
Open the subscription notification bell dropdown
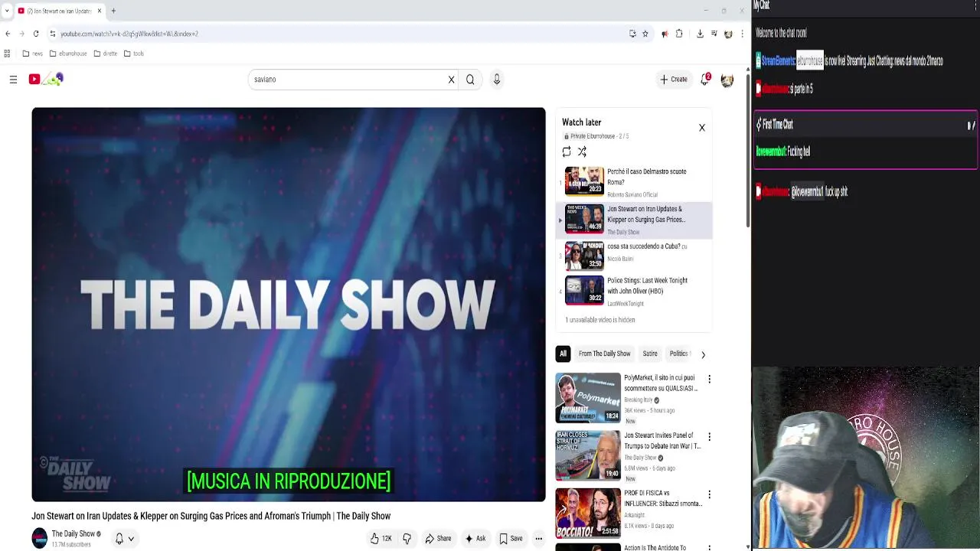pyautogui.click(x=124, y=539)
